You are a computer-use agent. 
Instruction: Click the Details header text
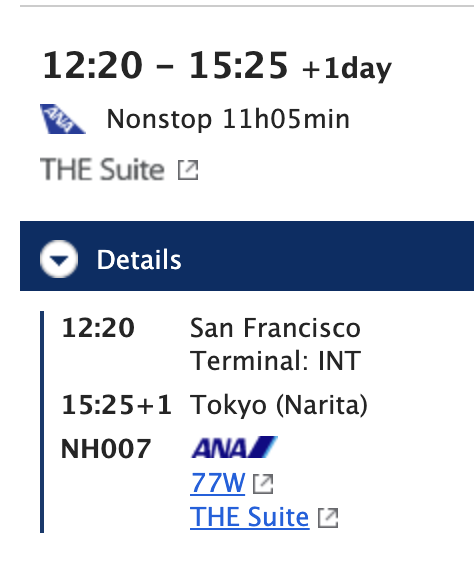pyautogui.click(x=139, y=260)
